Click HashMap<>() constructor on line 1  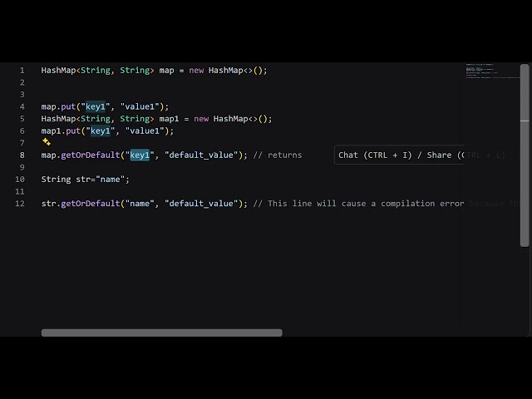[x=235, y=70]
